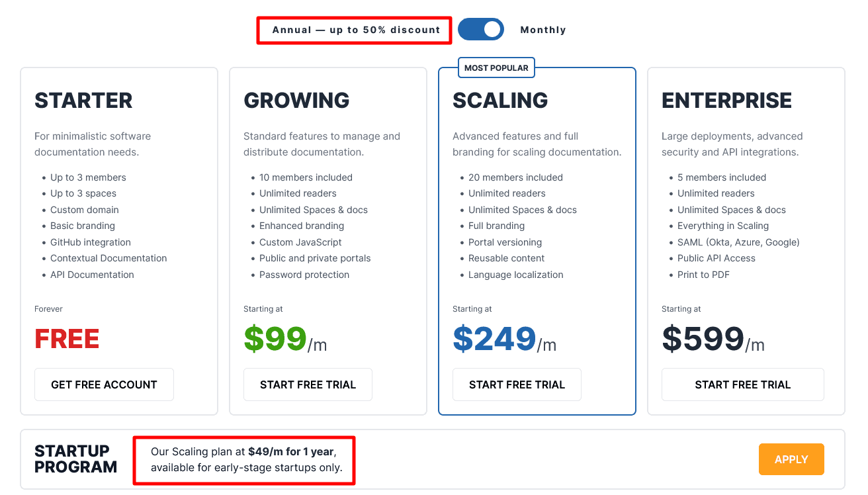Click the red FREE price text

coord(67,339)
